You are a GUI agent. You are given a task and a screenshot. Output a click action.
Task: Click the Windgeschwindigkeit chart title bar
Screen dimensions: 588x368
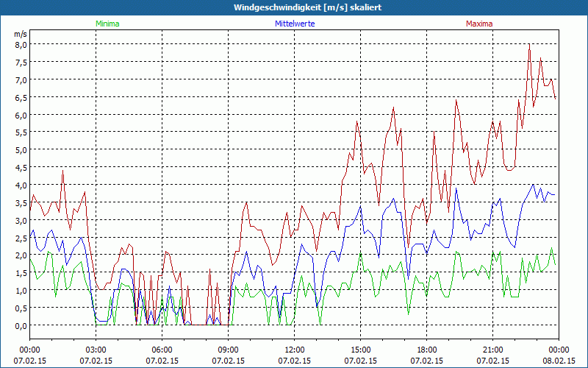point(294,7)
